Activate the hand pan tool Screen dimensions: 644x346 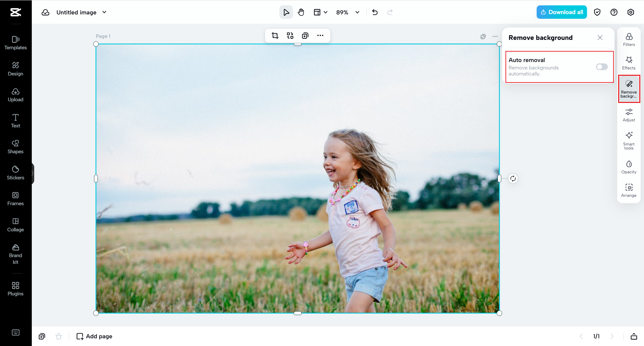(x=301, y=12)
